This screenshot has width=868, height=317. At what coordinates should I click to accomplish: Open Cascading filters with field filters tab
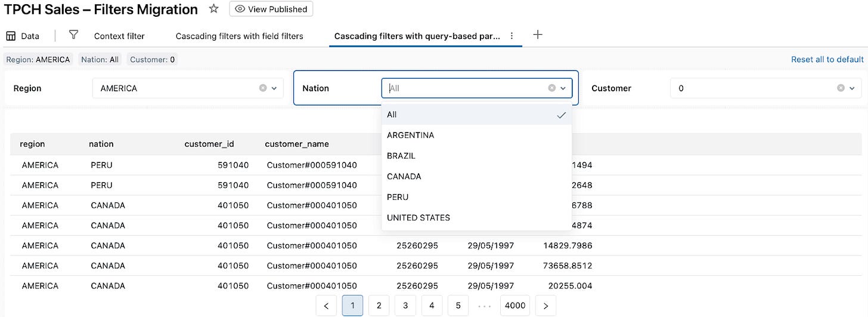(x=240, y=36)
